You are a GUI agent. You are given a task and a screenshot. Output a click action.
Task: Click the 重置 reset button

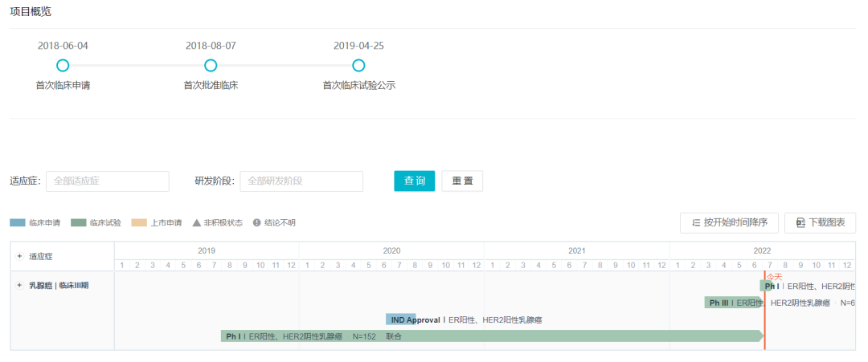(462, 181)
